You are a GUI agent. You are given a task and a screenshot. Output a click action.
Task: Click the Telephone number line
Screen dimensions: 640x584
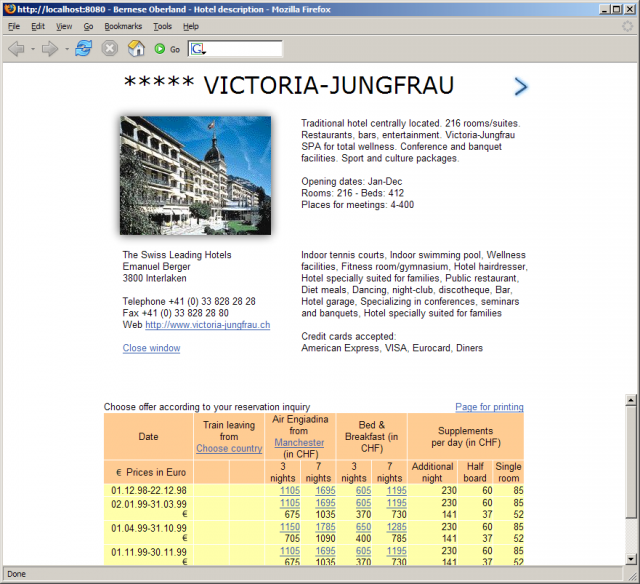click(x=189, y=302)
